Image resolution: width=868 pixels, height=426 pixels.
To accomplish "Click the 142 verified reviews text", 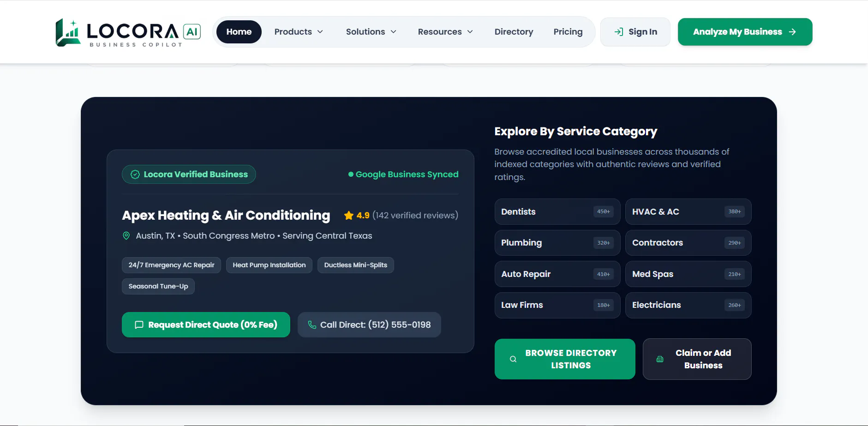I will (x=415, y=216).
